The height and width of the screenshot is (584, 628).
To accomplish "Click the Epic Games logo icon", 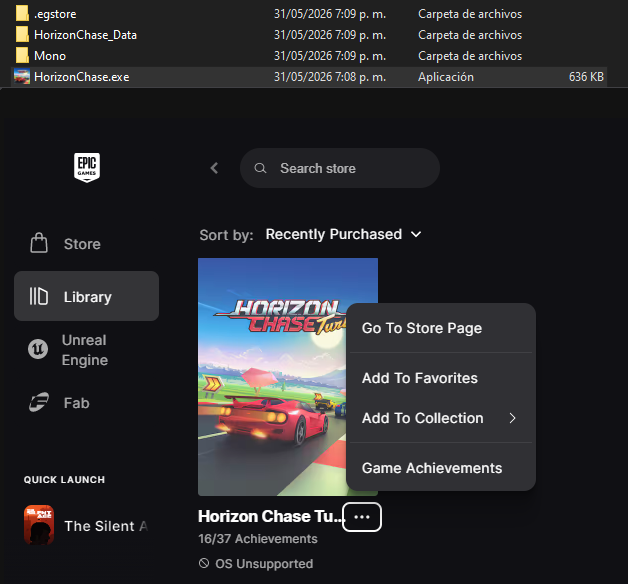I will click(x=87, y=167).
